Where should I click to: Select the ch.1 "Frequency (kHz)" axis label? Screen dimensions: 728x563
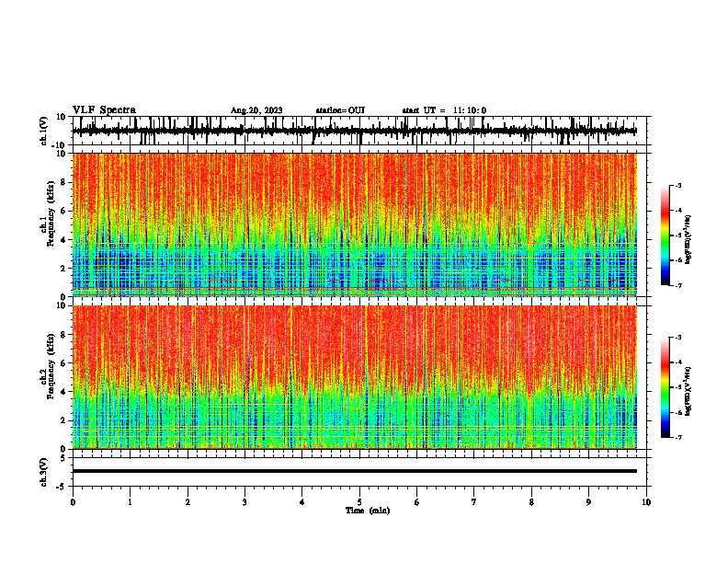51,213
